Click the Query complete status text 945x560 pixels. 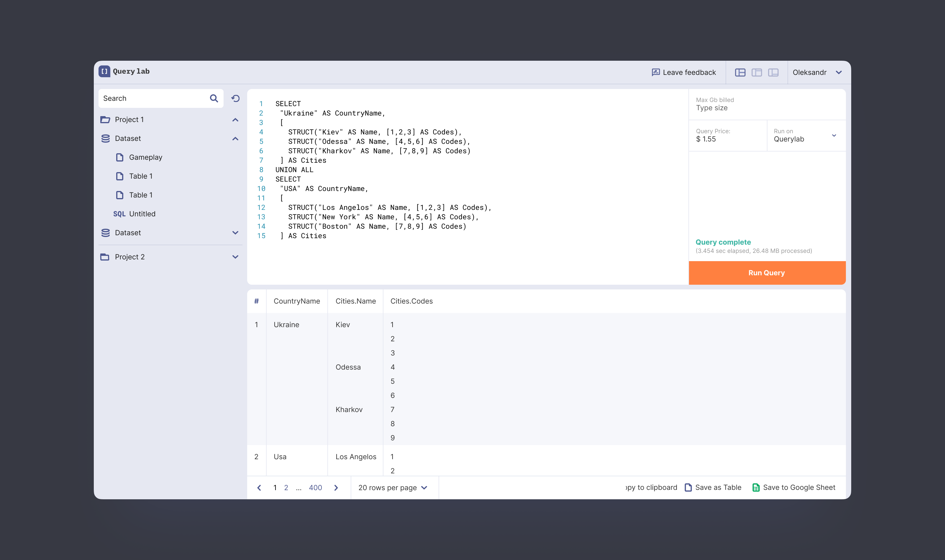[723, 242]
